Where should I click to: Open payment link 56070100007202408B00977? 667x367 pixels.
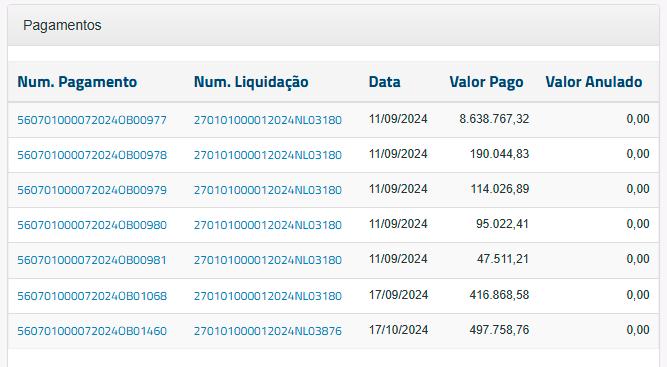pyautogui.click(x=92, y=120)
